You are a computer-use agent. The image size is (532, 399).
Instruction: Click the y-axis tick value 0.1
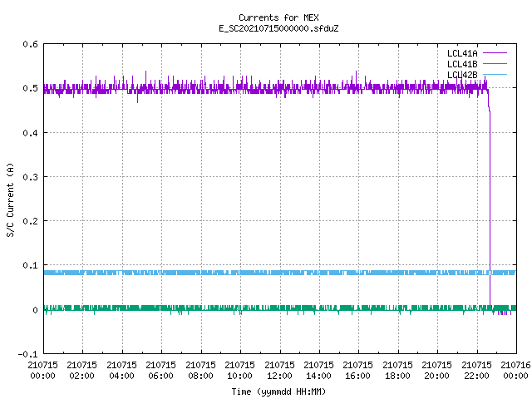point(30,265)
